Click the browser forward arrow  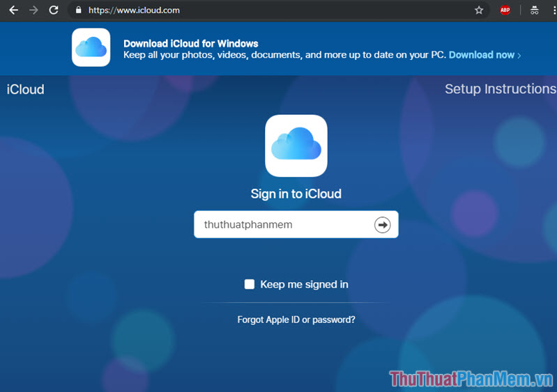(x=33, y=10)
